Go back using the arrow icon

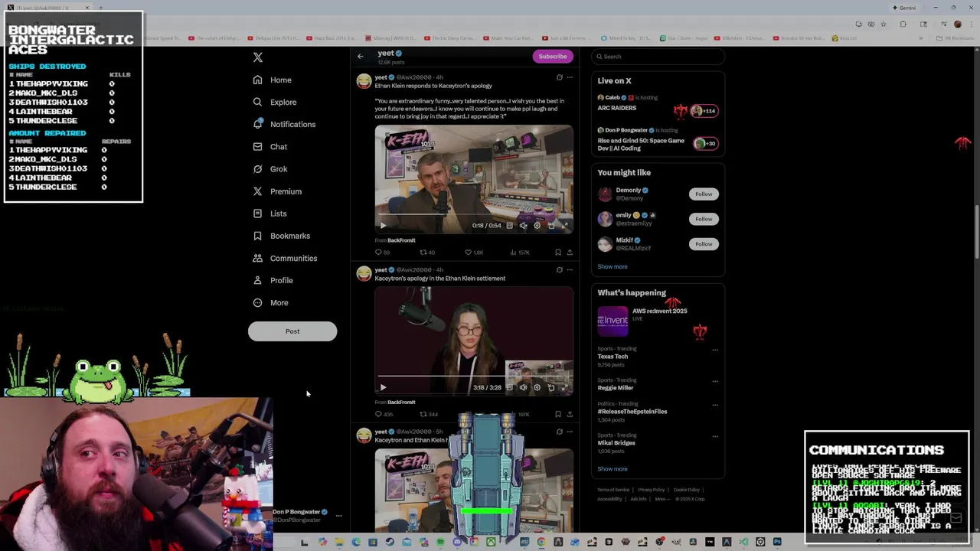[361, 56]
